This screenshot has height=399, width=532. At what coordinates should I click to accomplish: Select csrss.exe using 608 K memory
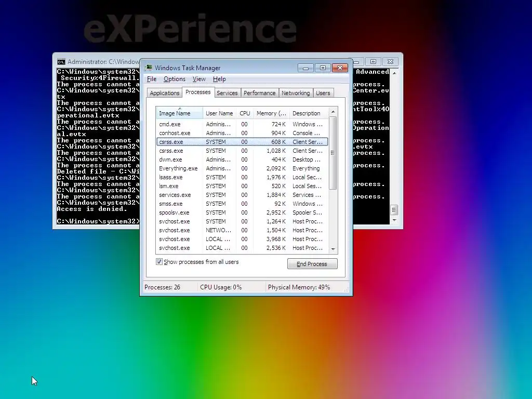pos(242,142)
